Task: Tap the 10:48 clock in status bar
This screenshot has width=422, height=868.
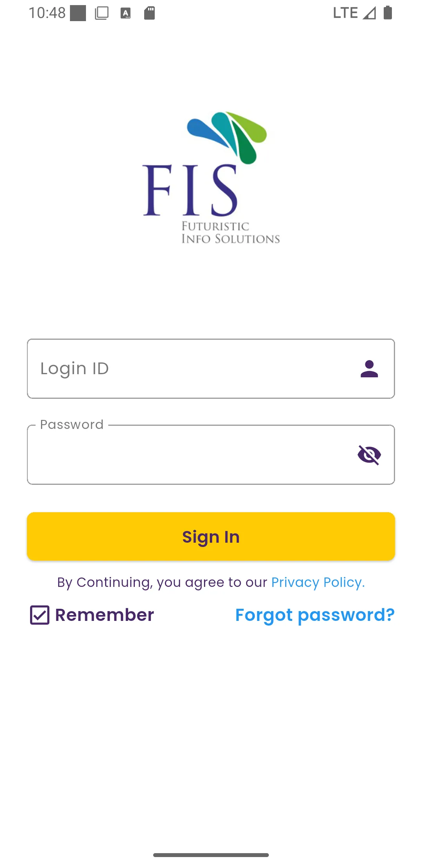Action: tap(47, 13)
